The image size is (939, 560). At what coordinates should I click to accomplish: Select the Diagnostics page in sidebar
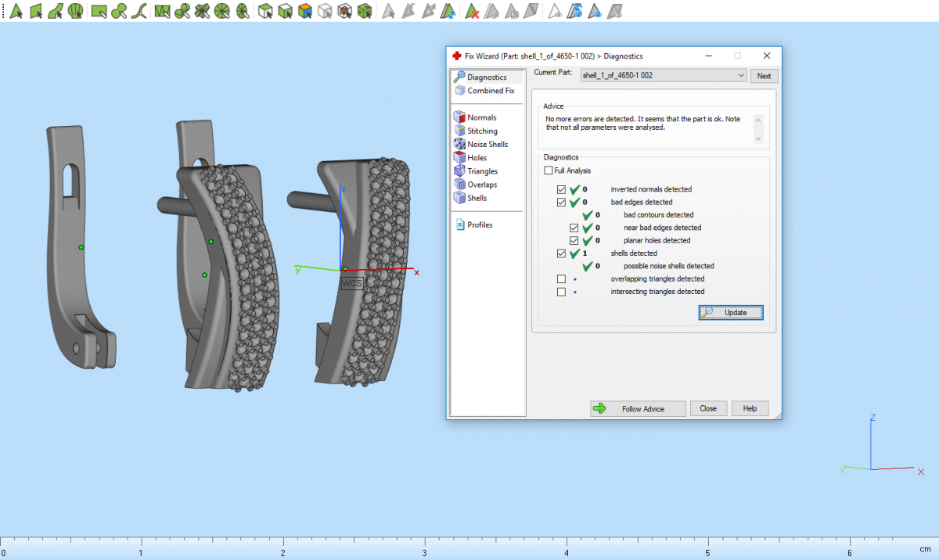coord(486,77)
